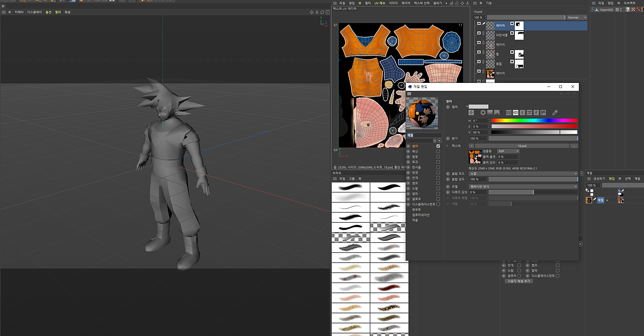644x336 pixels.
Task: Adjust the saturation (S) slider
Action: (534, 126)
